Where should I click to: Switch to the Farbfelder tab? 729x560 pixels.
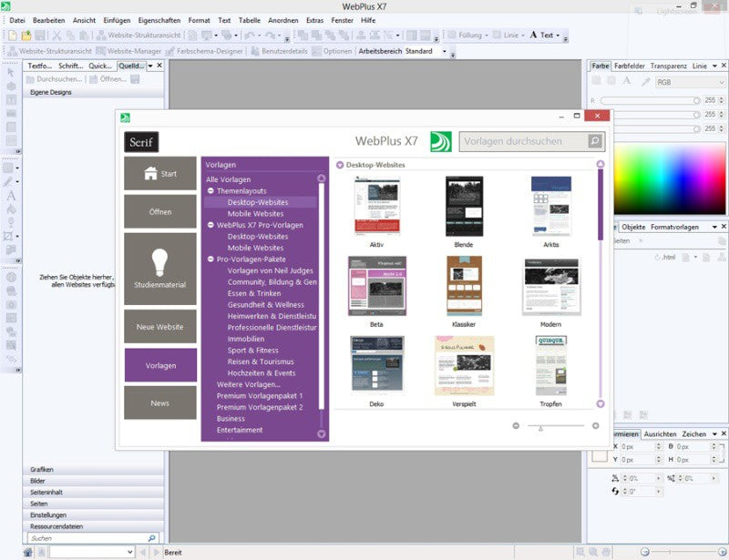click(x=630, y=66)
